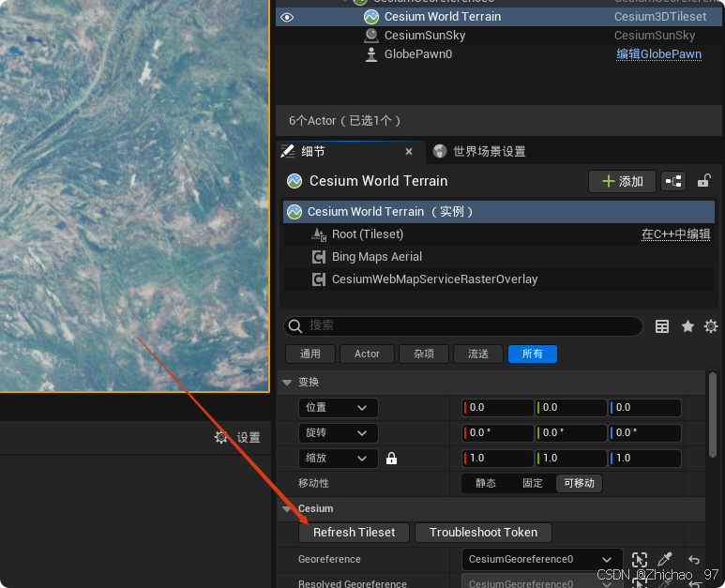Select the 杂项 filter button
The width and height of the screenshot is (725, 588).
[x=424, y=354]
